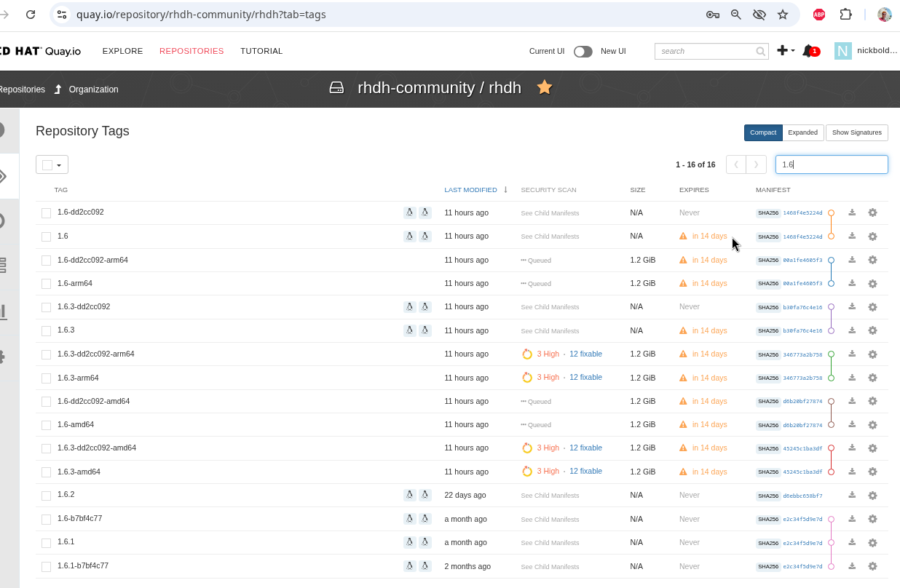
Task: Switch to Expanded view
Action: (803, 132)
